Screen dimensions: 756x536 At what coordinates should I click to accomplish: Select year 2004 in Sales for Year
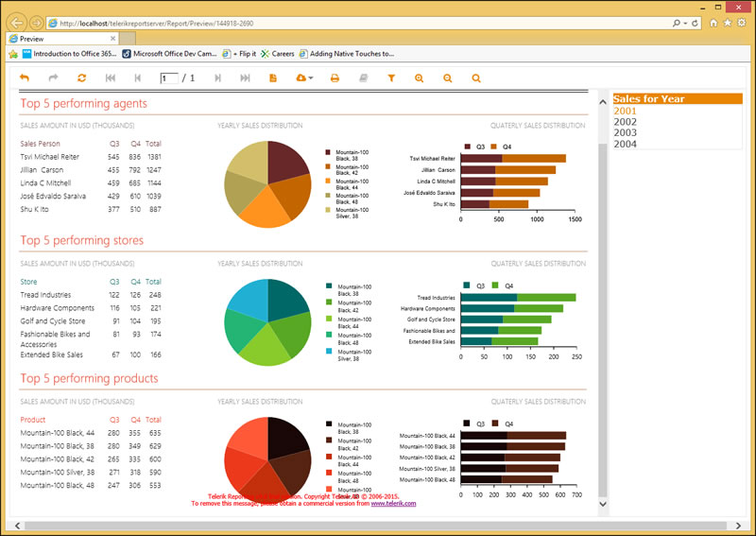pos(625,144)
